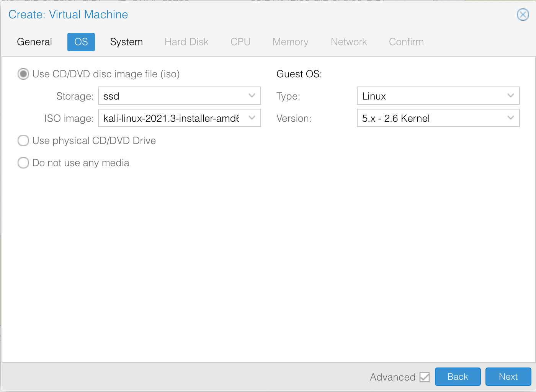Expand the kernel Version dropdown
The height and width of the screenshot is (392, 536).
[510, 118]
